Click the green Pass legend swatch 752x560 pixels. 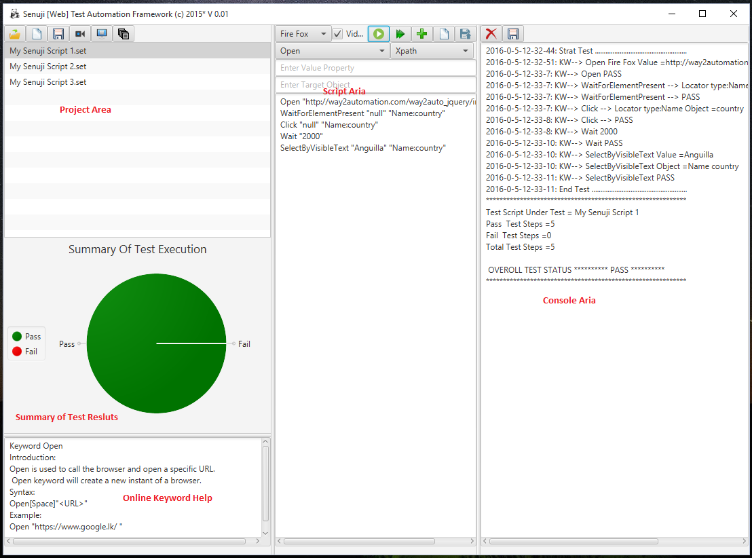16,336
